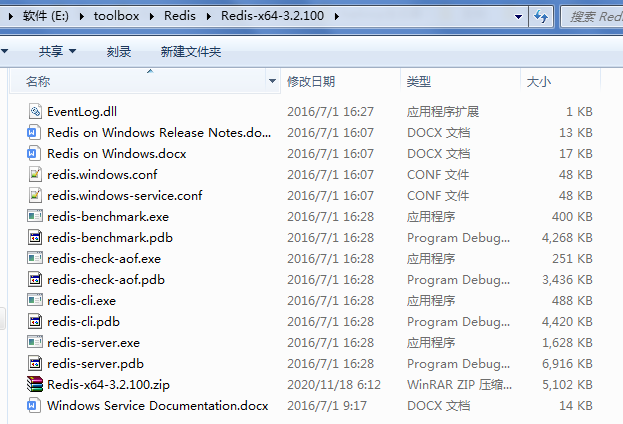Click the search box in address bar
623x424 pixels.
pos(592,17)
